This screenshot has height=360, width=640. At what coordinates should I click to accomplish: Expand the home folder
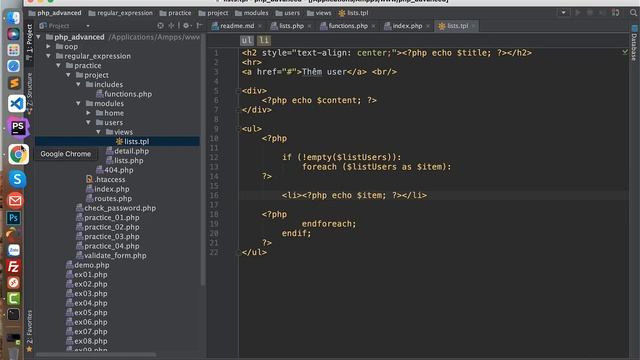click(89, 113)
